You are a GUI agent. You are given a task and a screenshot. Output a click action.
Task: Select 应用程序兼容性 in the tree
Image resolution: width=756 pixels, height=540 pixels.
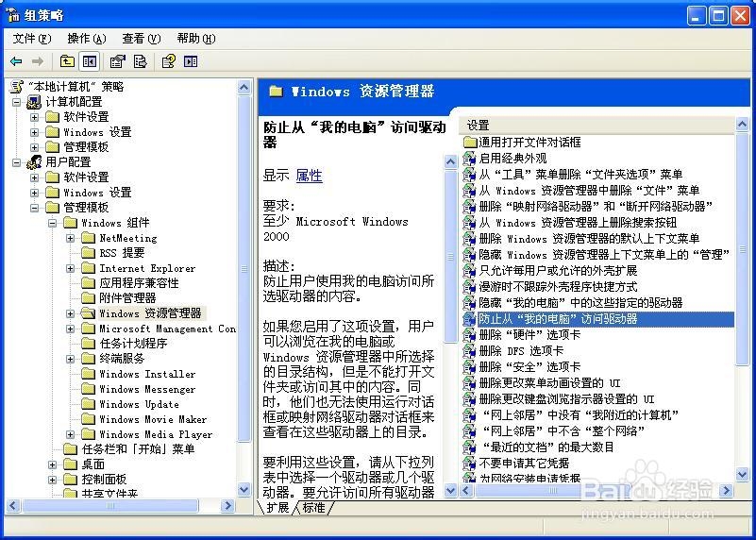(139, 283)
